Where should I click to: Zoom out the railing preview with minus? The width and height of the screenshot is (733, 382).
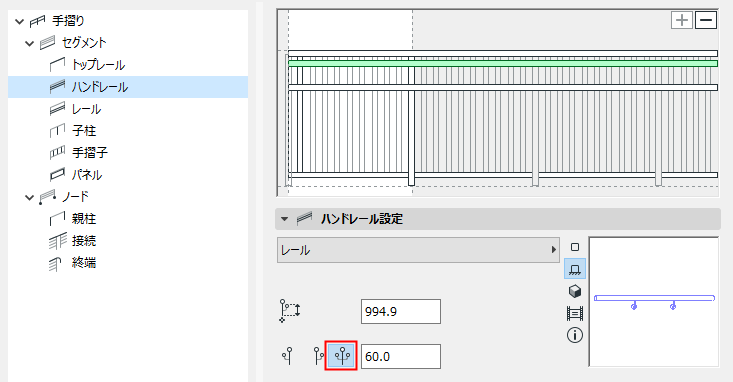click(706, 20)
